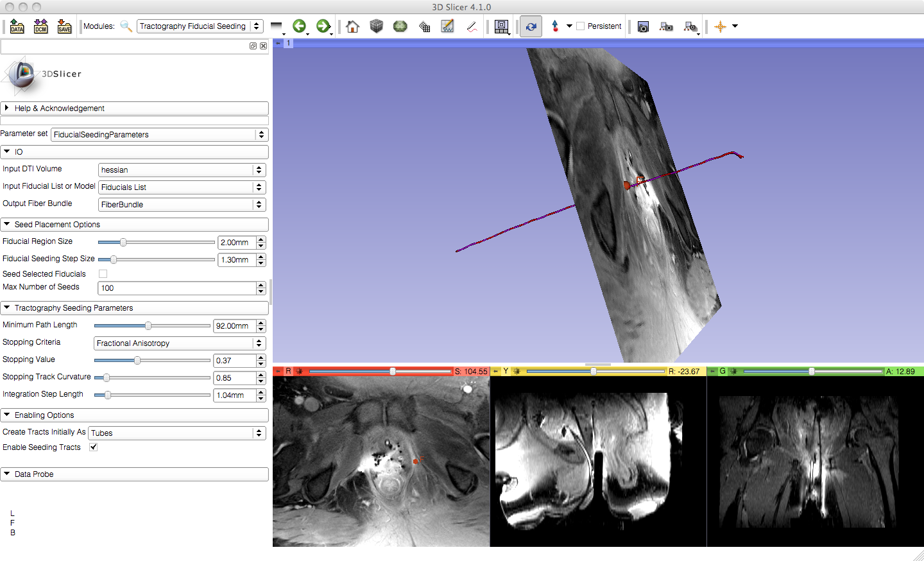Click the Save scene icon
Viewport: 924px width, 561px height.
[x=64, y=26]
